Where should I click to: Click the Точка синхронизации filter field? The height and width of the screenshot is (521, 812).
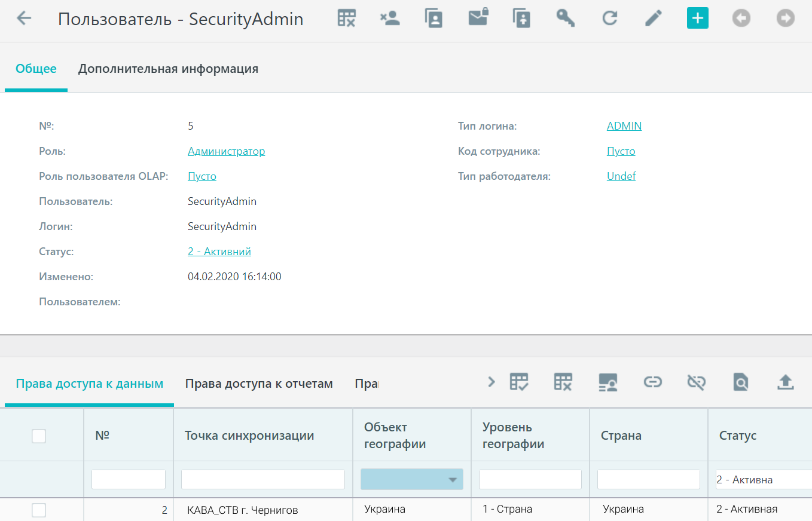263,479
